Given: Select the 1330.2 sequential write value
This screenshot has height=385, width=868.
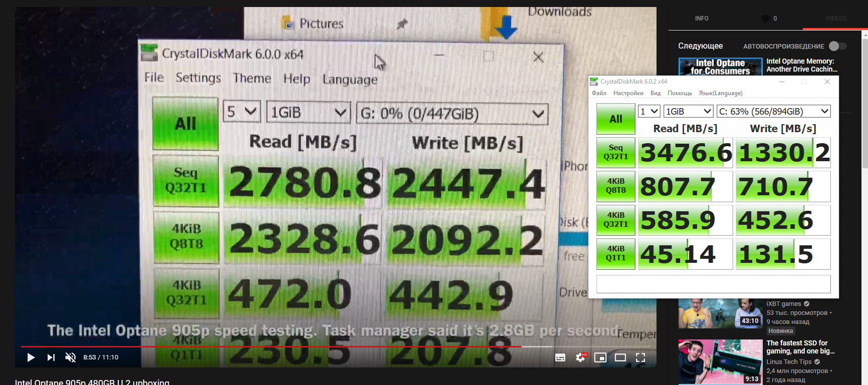Looking at the screenshot, I should coord(783,153).
